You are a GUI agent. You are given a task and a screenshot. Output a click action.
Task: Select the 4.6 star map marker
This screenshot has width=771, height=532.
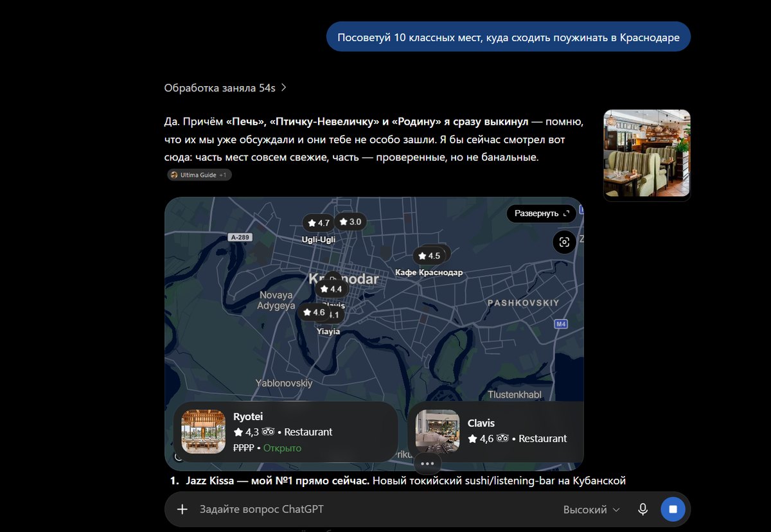coord(313,313)
